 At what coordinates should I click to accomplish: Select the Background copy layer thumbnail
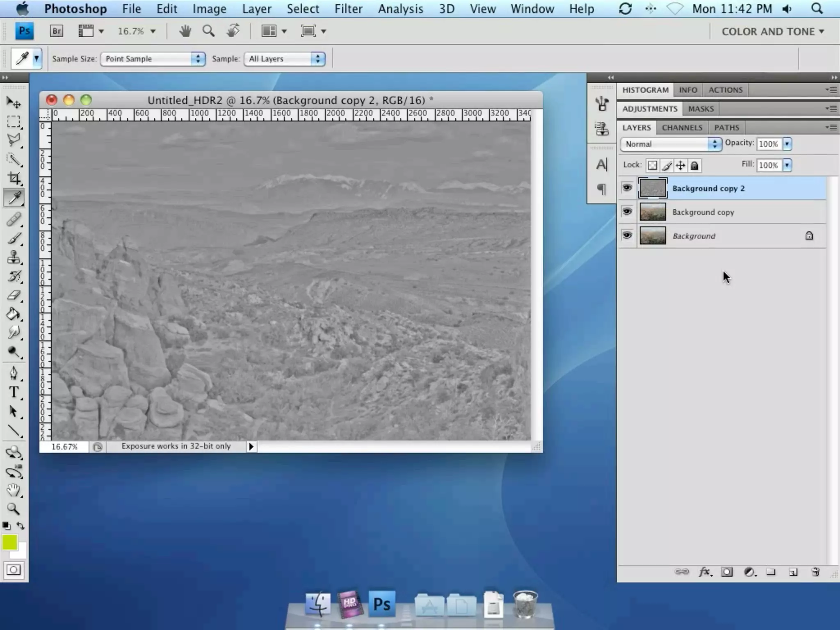[x=653, y=212]
